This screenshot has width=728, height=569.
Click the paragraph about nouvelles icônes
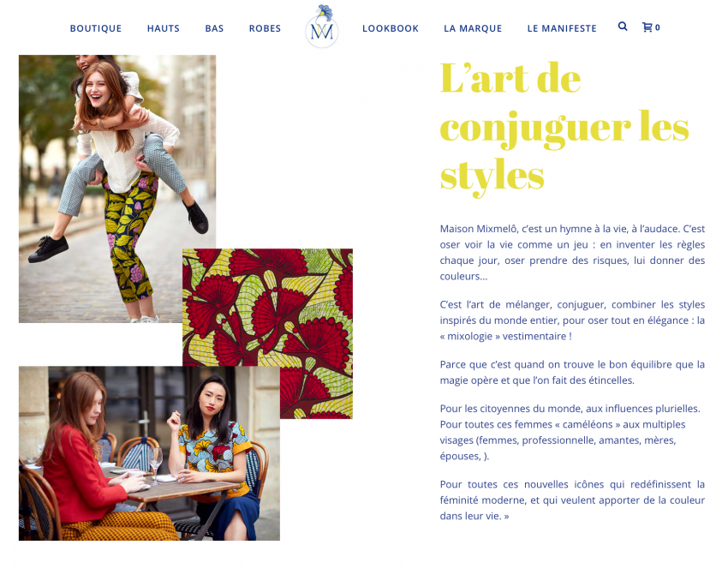pos(572,500)
